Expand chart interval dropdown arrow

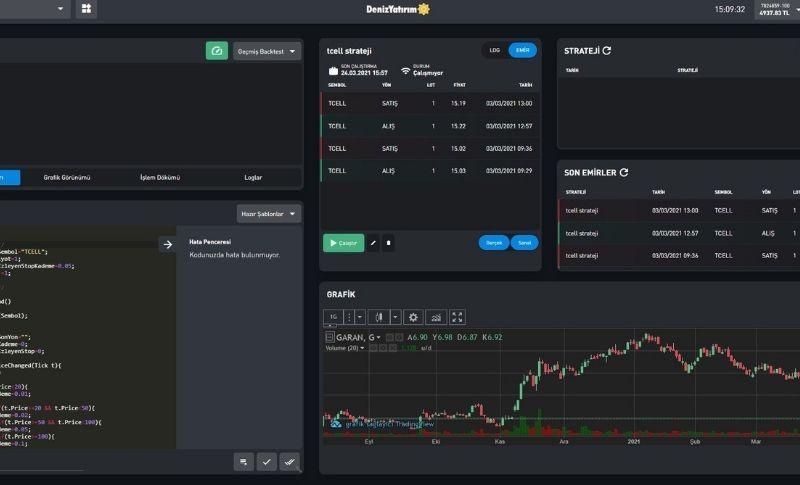point(360,317)
